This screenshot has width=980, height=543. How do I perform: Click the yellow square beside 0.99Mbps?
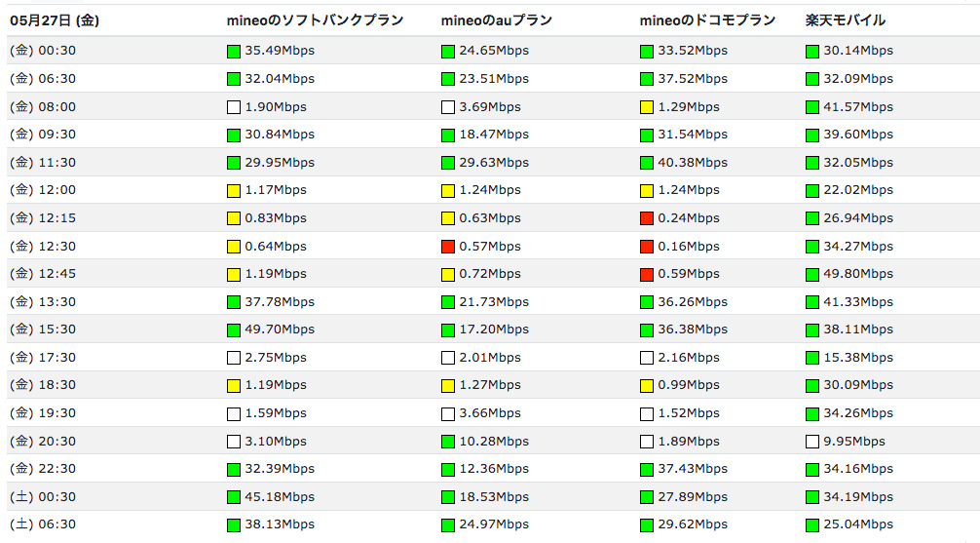point(647,386)
